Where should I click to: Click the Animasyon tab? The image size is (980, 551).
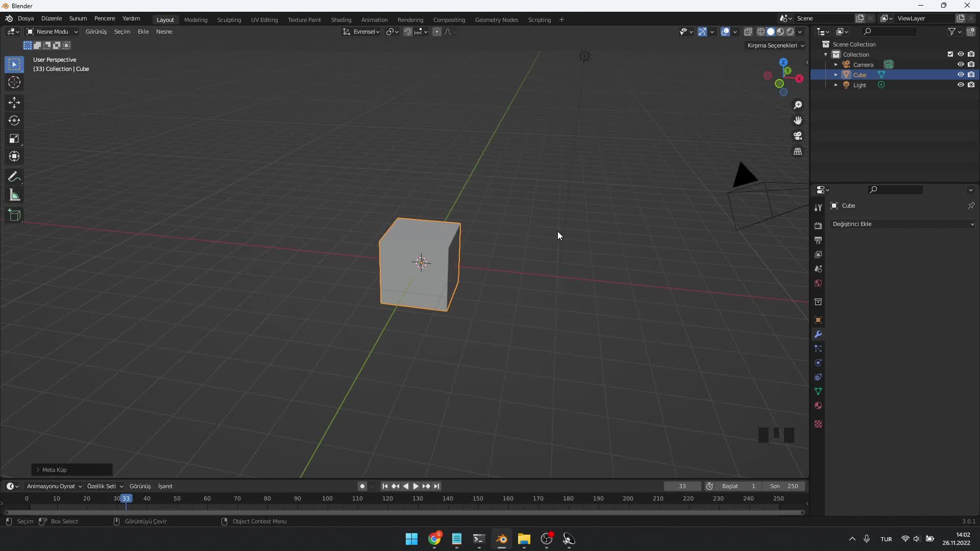coord(374,19)
